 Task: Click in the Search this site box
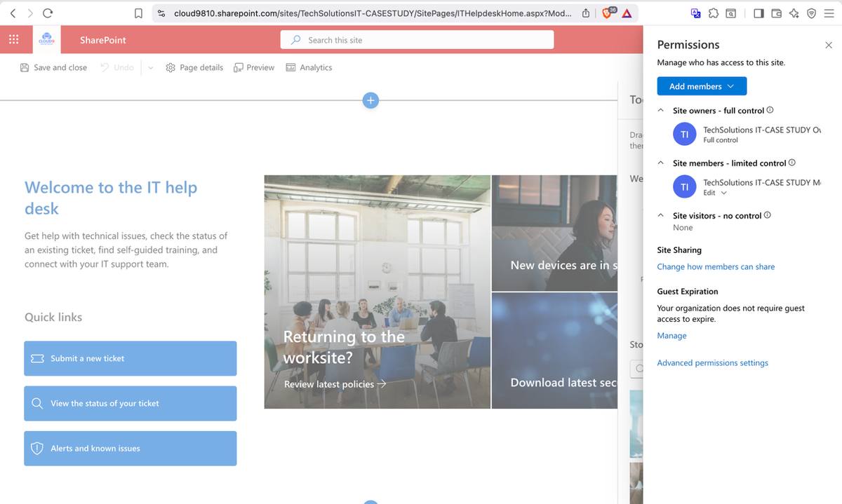click(417, 40)
